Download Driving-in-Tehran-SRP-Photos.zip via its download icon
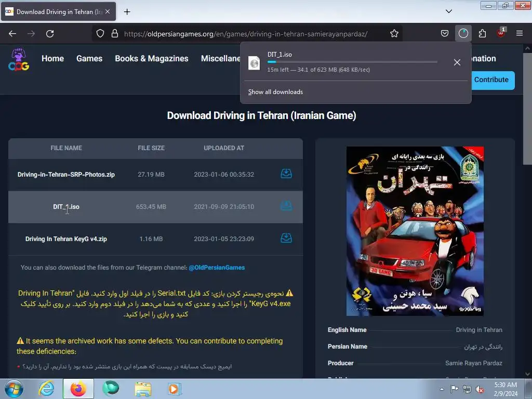The width and height of the screenshot is (532, 399). coord(286,174)
